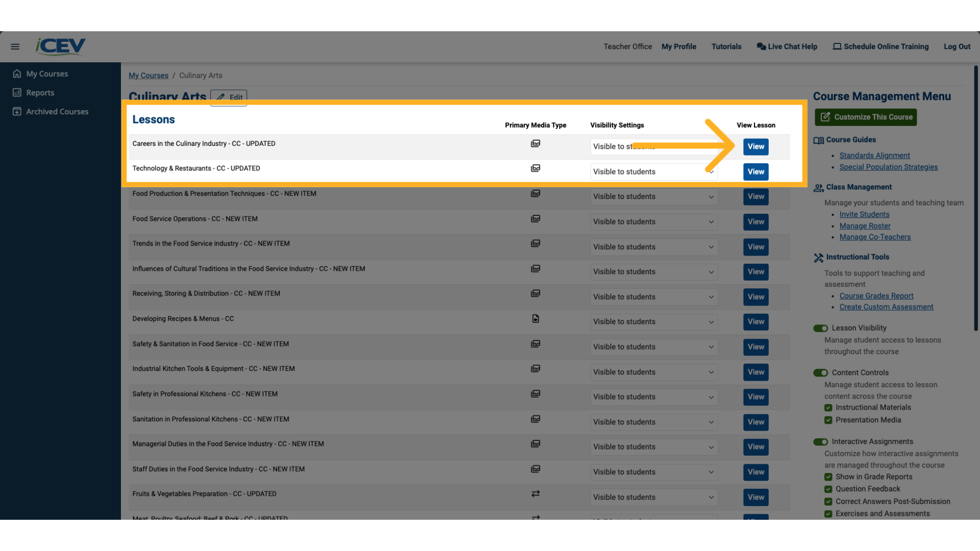The height and width of the screenshot is (551, 980).
Task: Click media icon for Careers in Culinary Industry
Action: coord(535,143)
